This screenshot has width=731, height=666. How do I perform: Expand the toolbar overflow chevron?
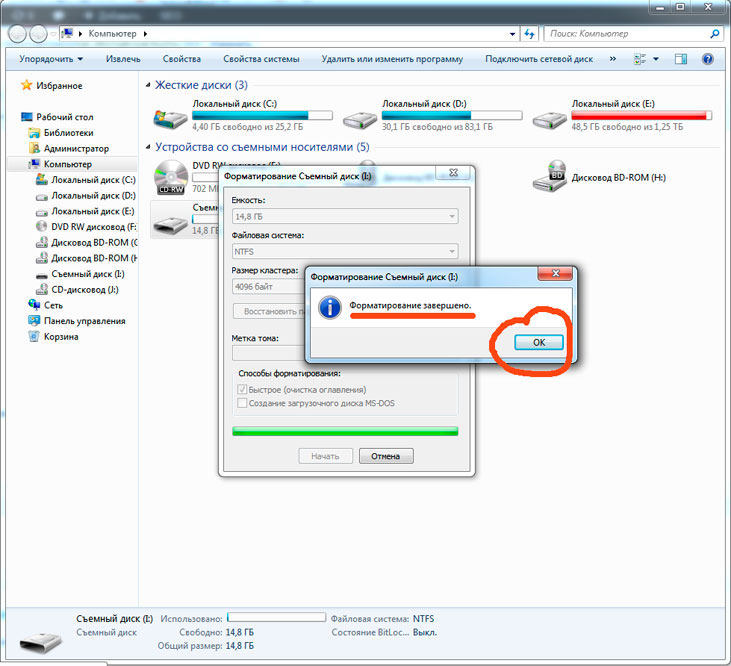coord(613,59)
